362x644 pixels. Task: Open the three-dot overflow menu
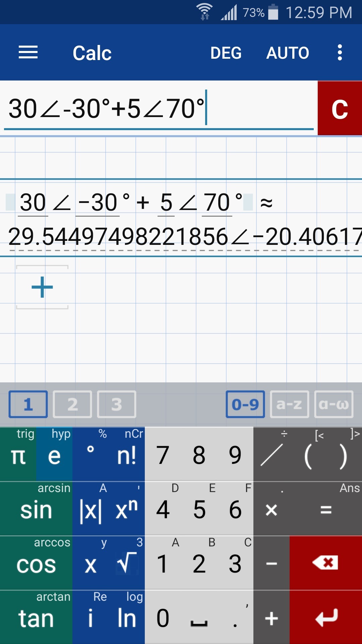[340, 53]
